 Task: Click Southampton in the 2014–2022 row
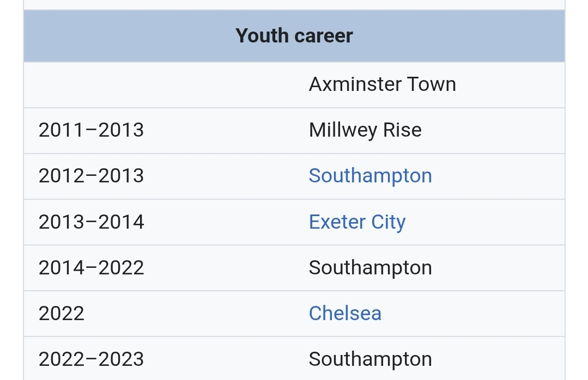click(x=370, y=268)
